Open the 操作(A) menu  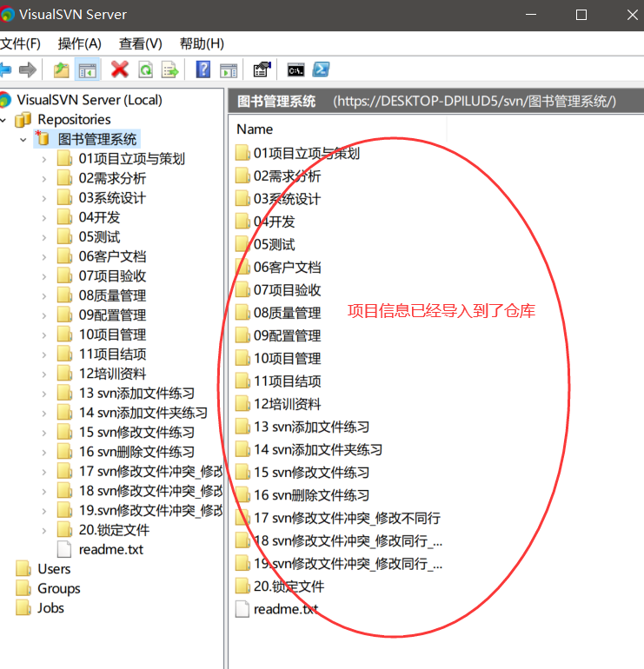tap(80, 43)
